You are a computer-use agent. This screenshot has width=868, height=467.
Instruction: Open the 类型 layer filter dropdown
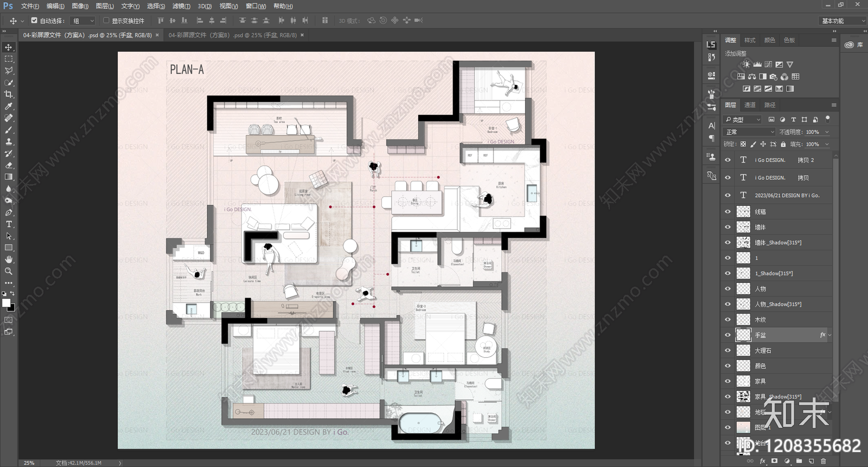(x=743, y=119)
